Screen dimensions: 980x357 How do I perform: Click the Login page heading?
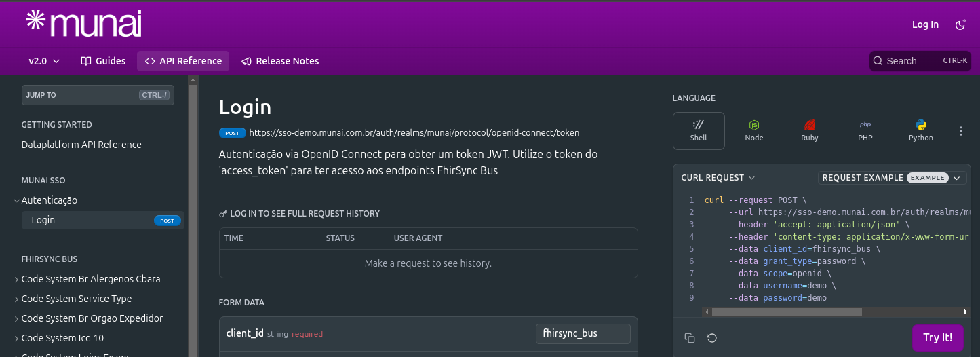(245, 107)
